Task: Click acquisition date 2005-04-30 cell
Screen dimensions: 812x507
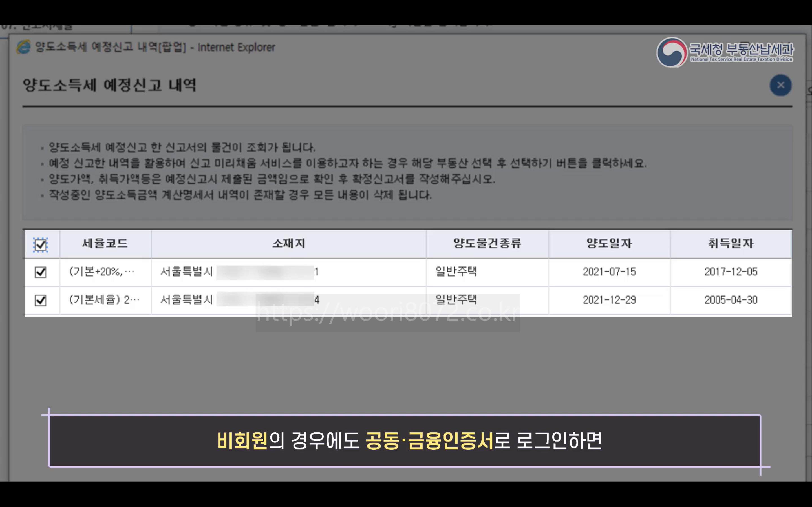Action: coord(731,300)
